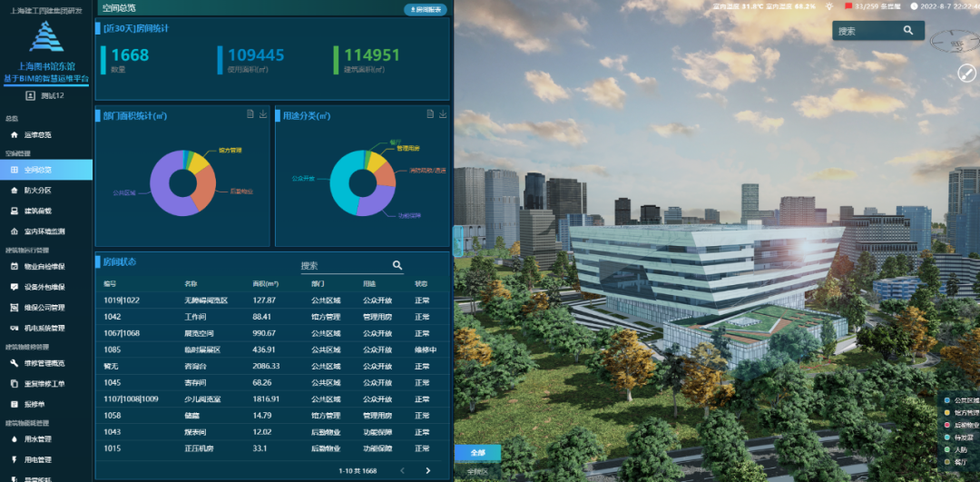980x482 pixels.
Task: Click download icon on 用途分类 chart
Action: pyautogui.click(x=443, y=114)
